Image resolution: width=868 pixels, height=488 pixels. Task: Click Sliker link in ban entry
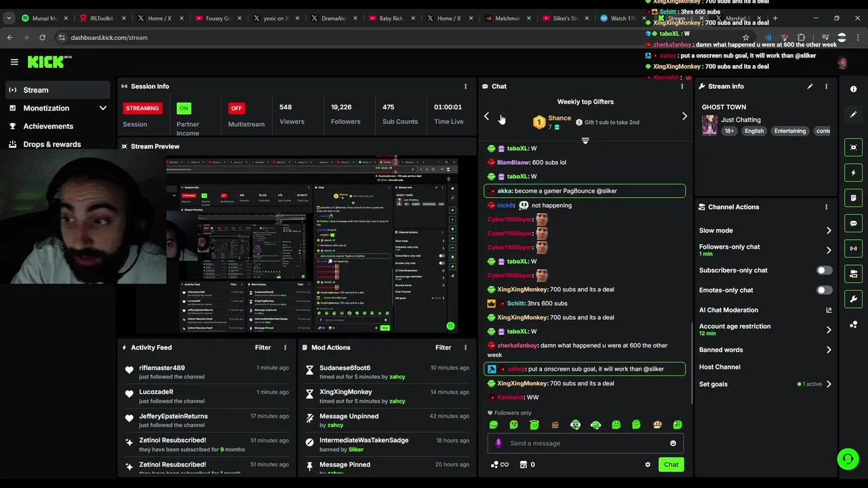point(356,449)
